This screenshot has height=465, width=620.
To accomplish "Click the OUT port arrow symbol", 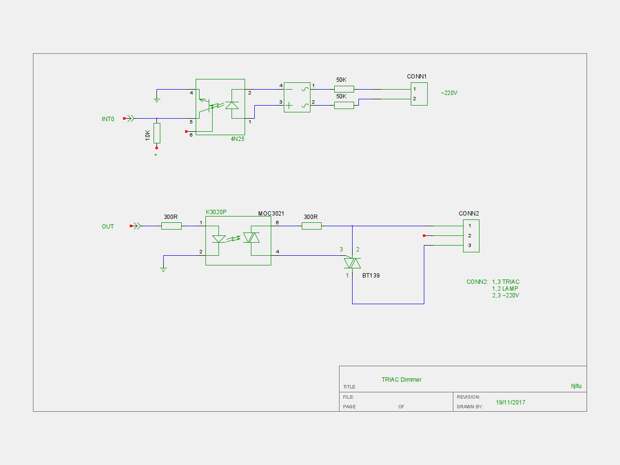I will (x=136, y=226).
